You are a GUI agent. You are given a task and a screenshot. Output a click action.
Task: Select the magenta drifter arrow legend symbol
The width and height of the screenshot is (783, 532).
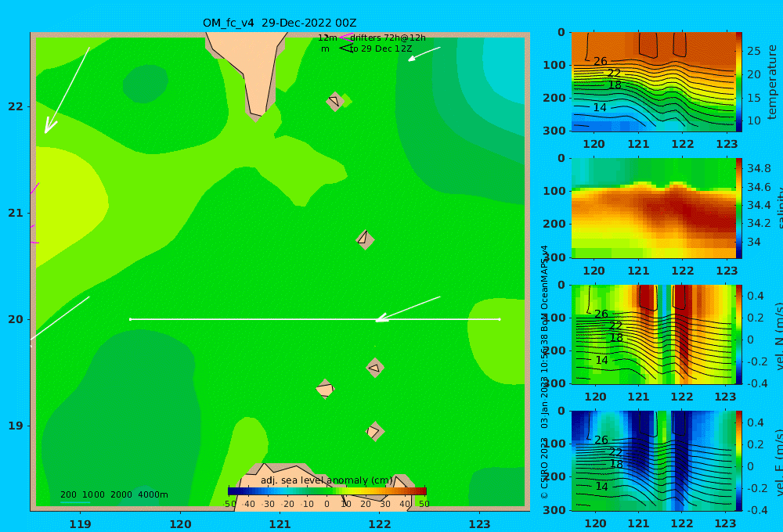pos(345,37)
